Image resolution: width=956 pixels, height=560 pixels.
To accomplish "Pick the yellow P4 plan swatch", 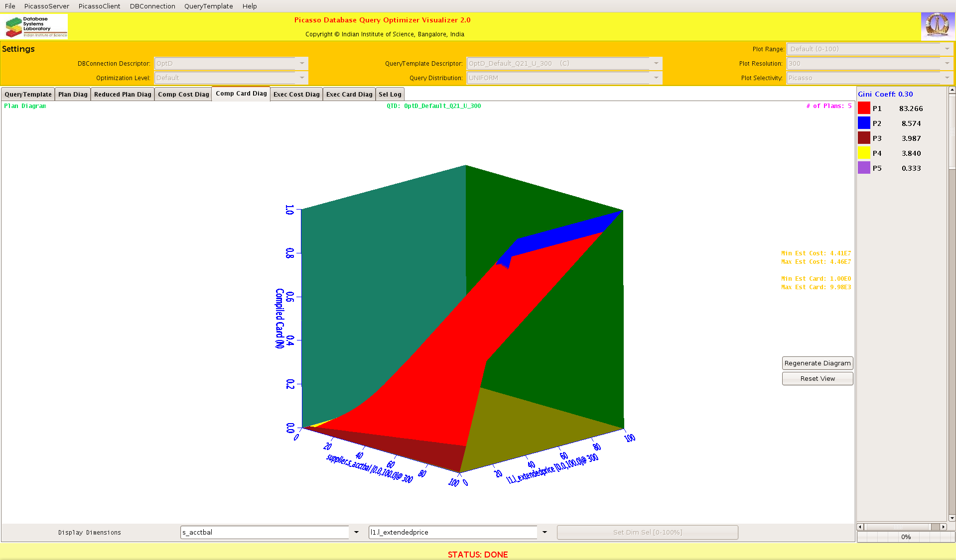I will 864,153.
